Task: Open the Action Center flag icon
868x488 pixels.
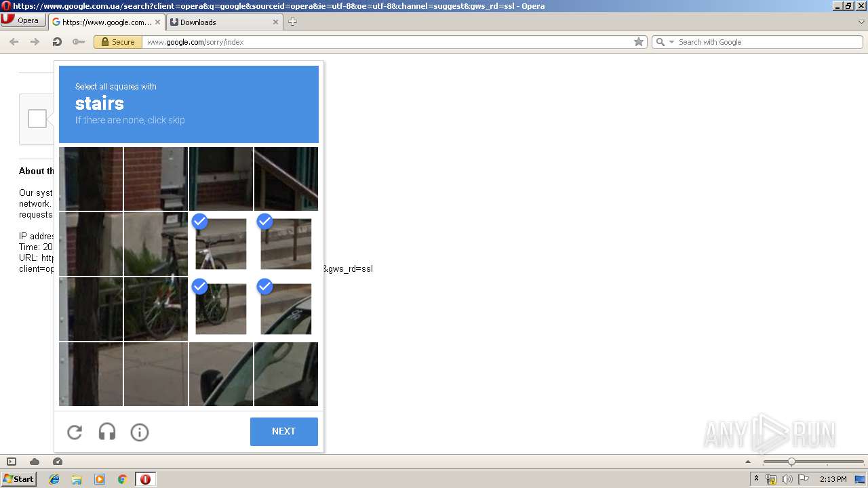Action: pyautogui.click(x=804, y=479)
